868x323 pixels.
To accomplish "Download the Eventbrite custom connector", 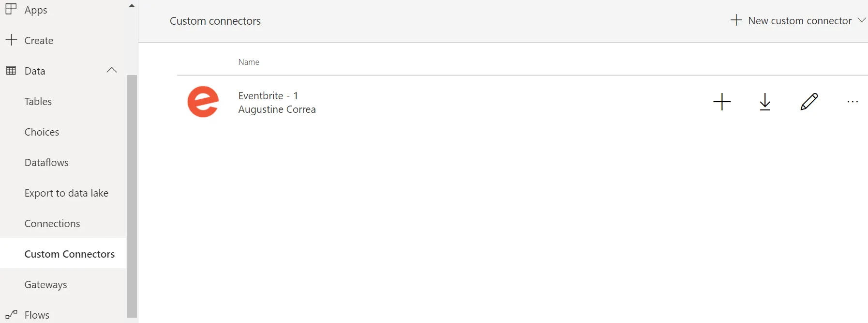I will click(765, 102).
